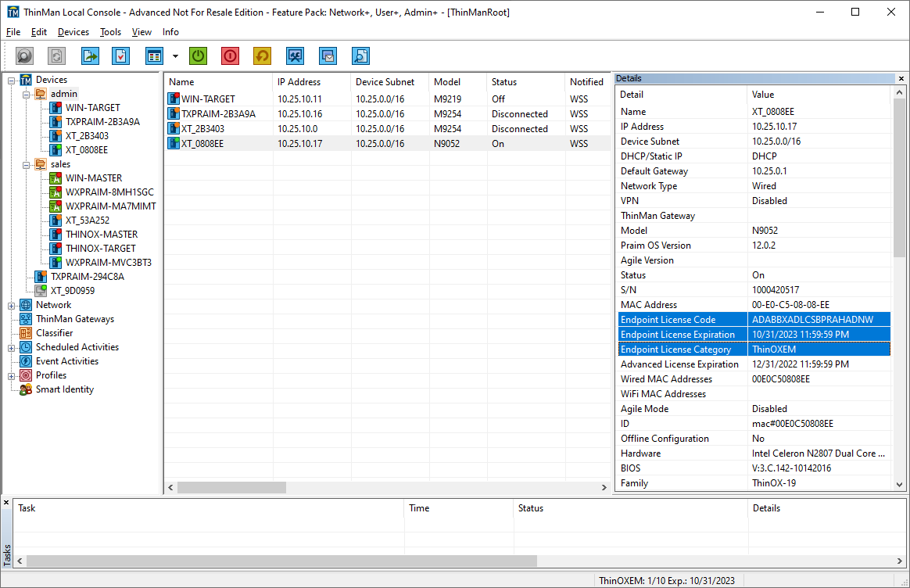The width and height of the screenshot is (910, 588).
Task: Select the WIN-TARGET row in device list
Action: point(388,99)
